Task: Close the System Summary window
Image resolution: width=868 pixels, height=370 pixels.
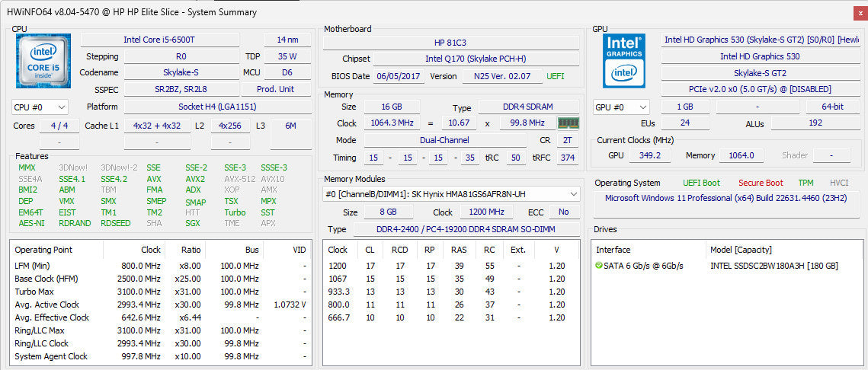Action: (859, 12)
